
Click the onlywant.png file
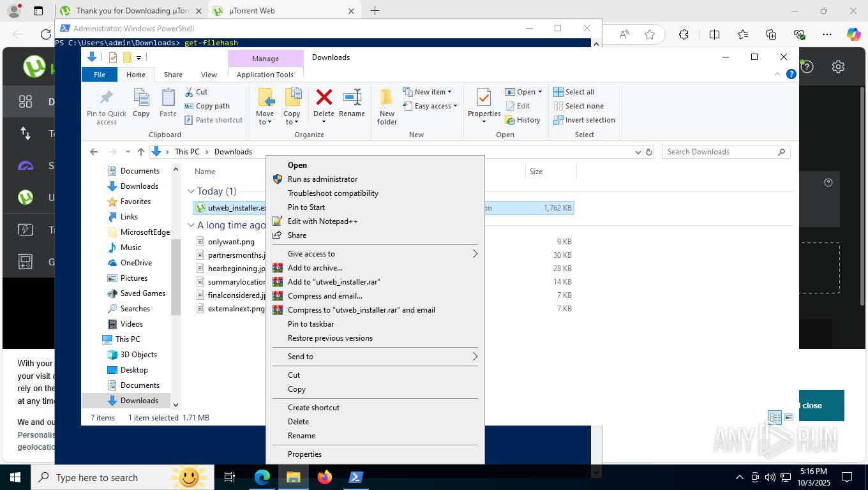click(x=231, y=242)
